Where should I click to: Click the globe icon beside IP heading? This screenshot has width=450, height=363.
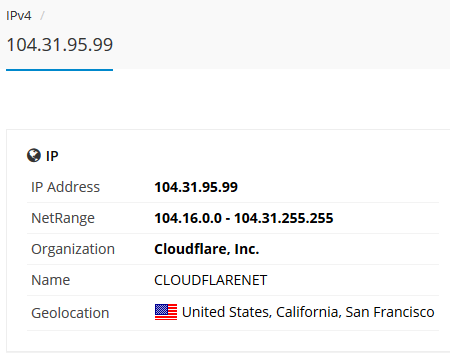(34, 155)
